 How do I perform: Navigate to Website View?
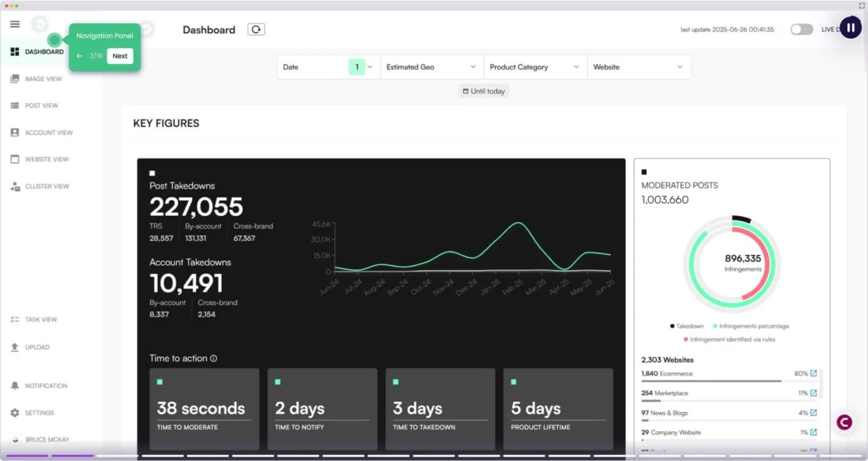coord(48,159)
